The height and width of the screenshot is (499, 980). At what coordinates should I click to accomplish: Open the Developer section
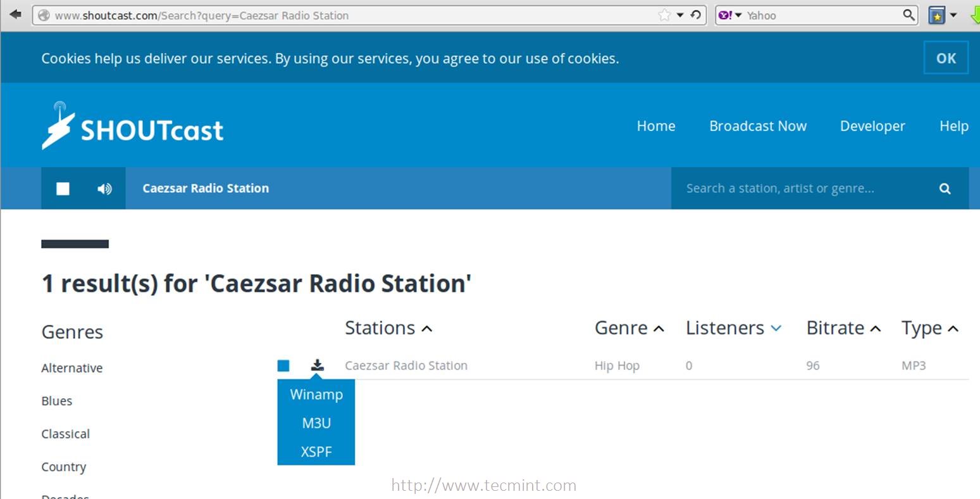(872, 126)
